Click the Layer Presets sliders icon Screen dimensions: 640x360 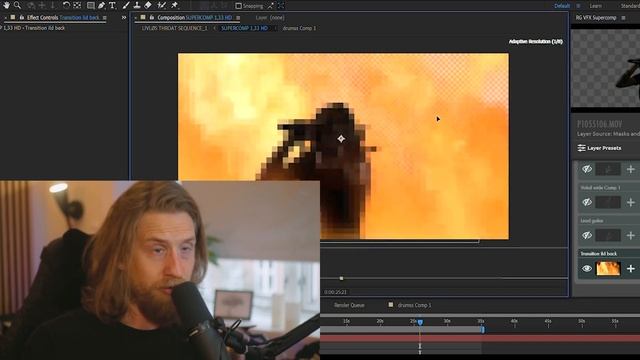click(x=581, y=148)
